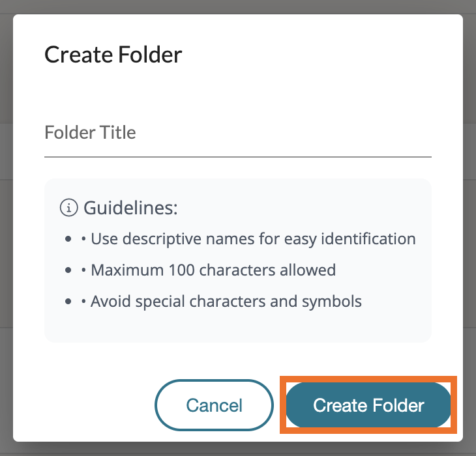The width and height of the screenshot is (476, 456).
Task: Click the "Guidelines:" label text
Action: pyautogui.click(x=130, y=208)
